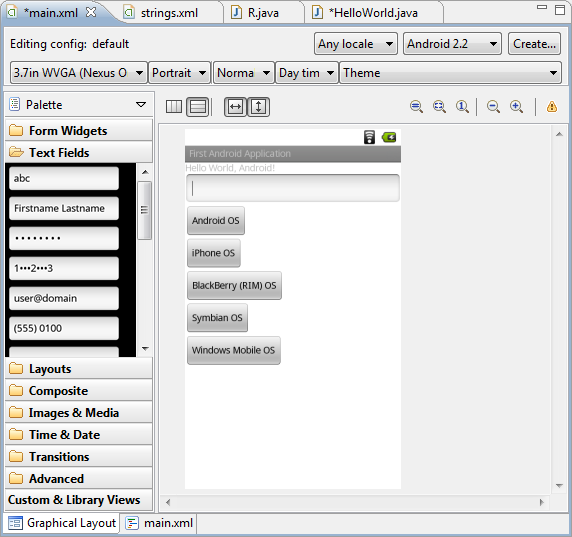Open the lint warnings triangle icon

click(552, 107)
